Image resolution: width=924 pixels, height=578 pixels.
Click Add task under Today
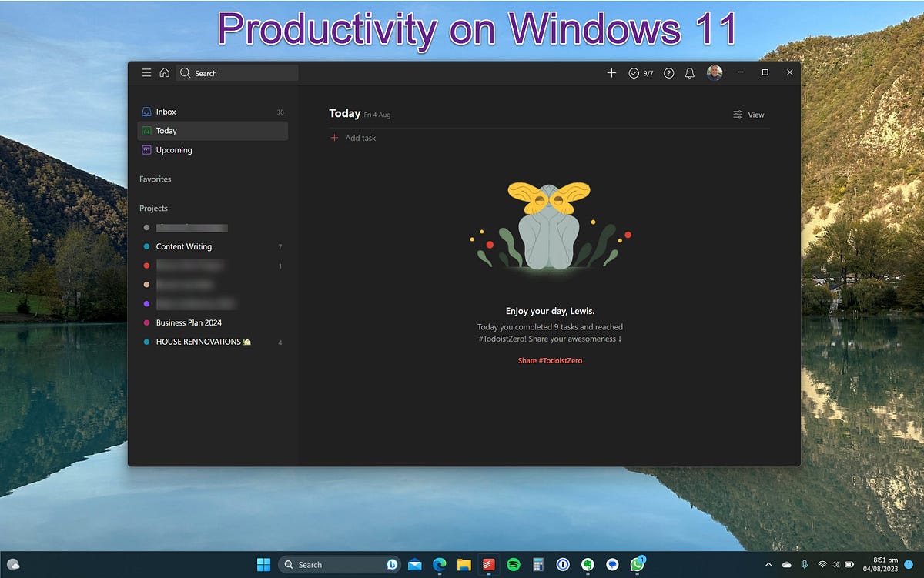point(360,138)
